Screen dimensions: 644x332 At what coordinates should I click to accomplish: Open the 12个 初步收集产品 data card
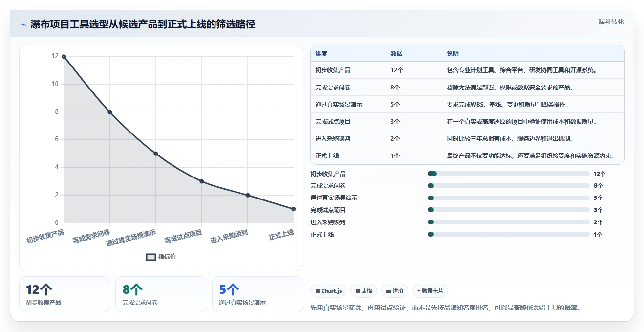[x=64, y=294]
